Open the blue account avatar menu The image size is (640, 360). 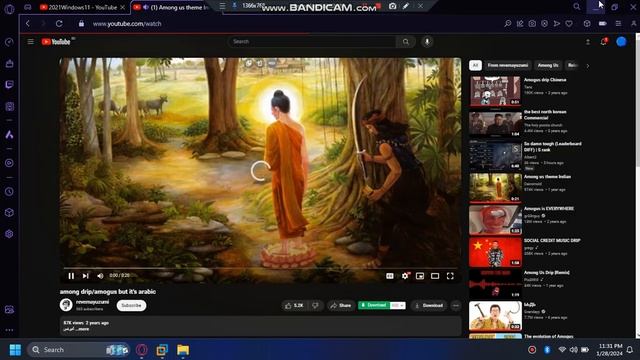[x=621, y=42]
